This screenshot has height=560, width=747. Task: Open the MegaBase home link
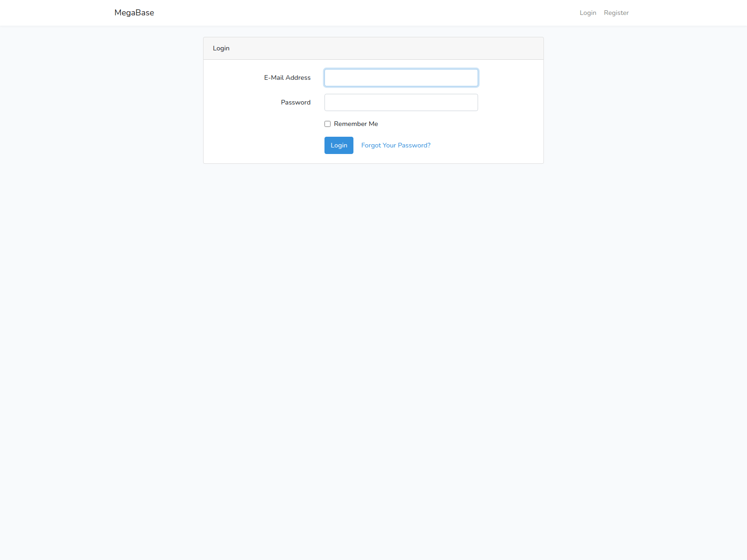click(x=134, y=13)
